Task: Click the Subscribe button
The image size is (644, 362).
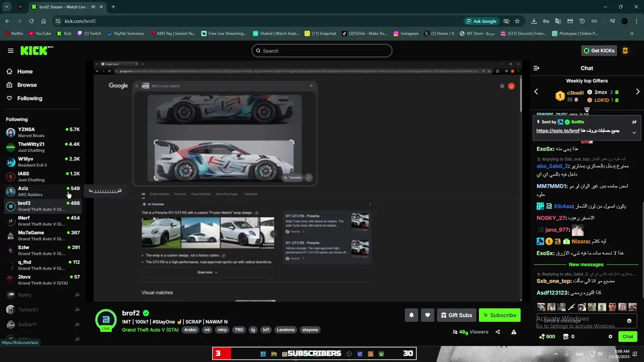Action: (x=500, y=315)
